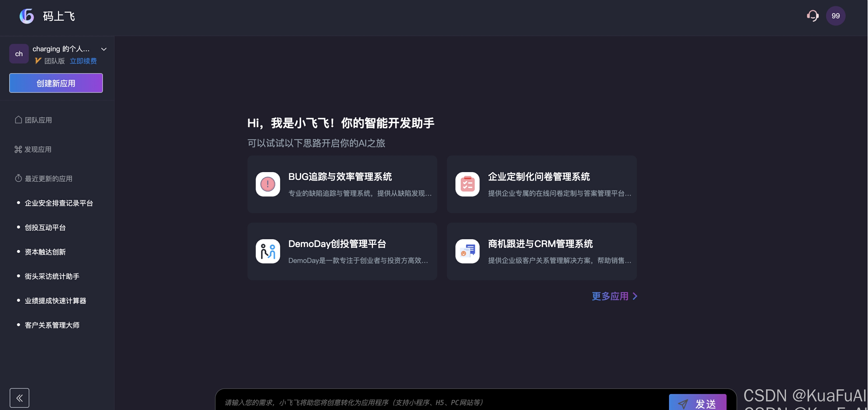868x410 pixels.
Task: Click the requirement input text field
Action: pyautogui.click(x=438, y=402)
